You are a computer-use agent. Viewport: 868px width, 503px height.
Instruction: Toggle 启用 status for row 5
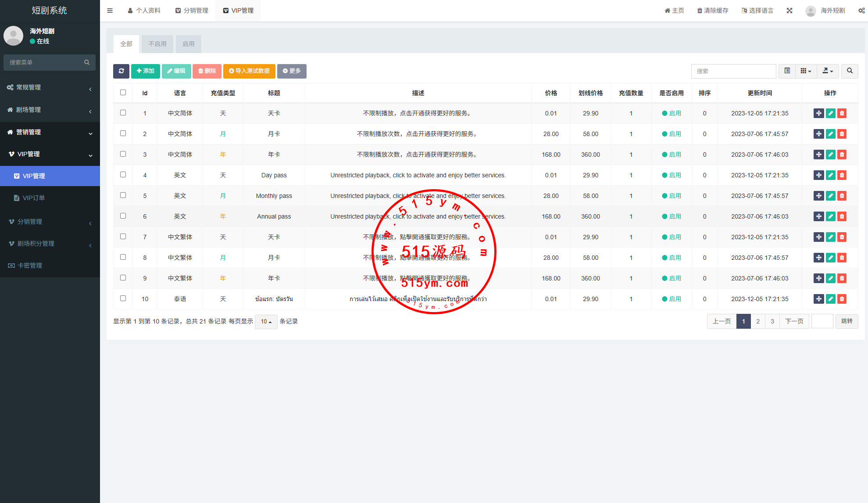click(x=672, y=196)
